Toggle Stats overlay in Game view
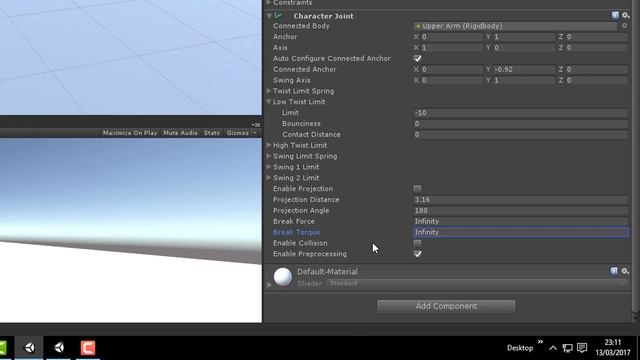 click(212, 133)
